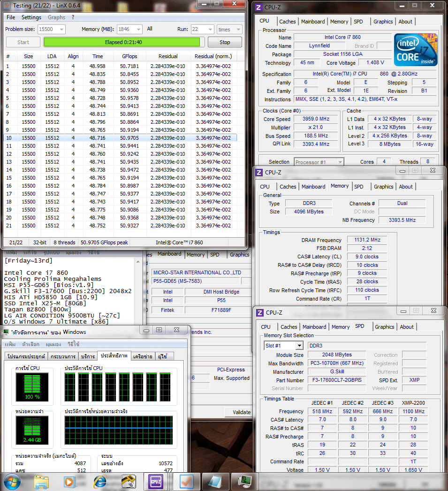Viewport: 448px width, 491px height.
Task: Open the Slot #1 memory slot dropdown
Action: [299, 346]
